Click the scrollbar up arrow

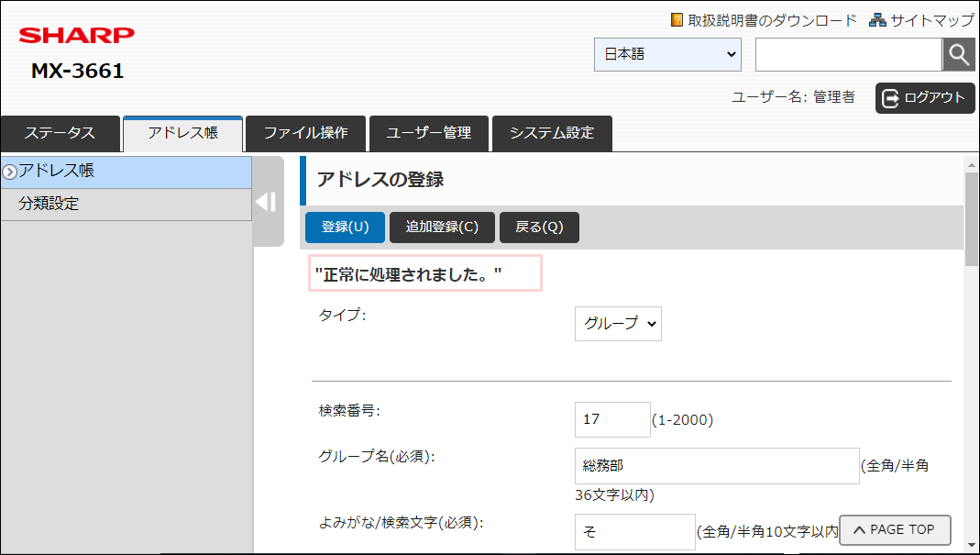pyautogui.click(x=971, y=165)
